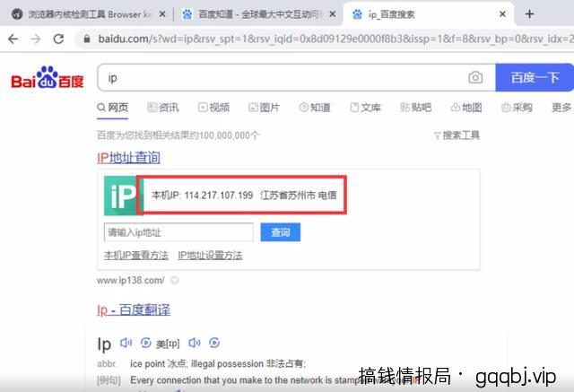The height and width of the screenshot is (392, 574).
Task: Click the www.ip138.com source URL
Action: point(131,281)
